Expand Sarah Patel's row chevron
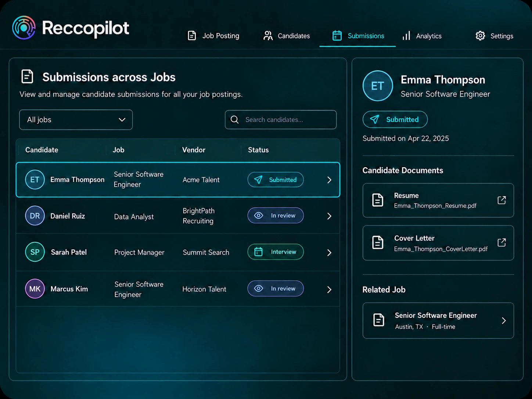This screenshot has height=399, width=532. (329, 252)
